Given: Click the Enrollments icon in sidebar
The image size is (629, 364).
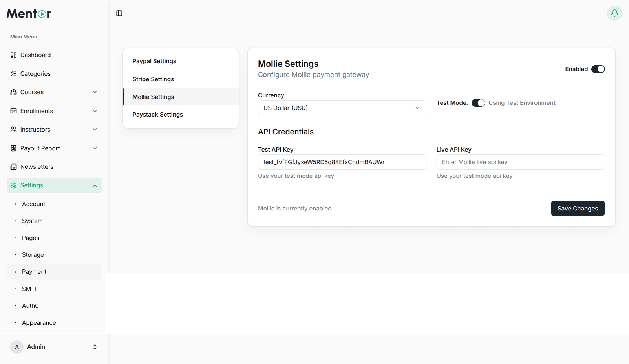Looking at the screenshot, I should (13, 111).
